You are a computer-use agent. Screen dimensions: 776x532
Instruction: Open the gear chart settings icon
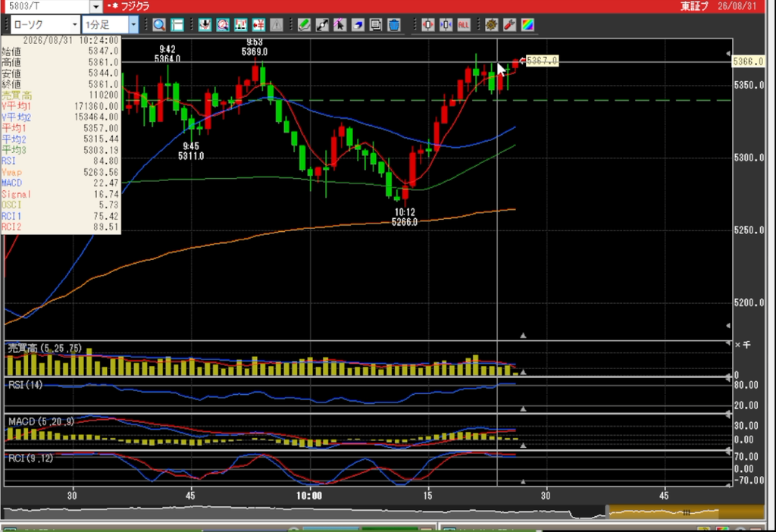coord(491,25)
